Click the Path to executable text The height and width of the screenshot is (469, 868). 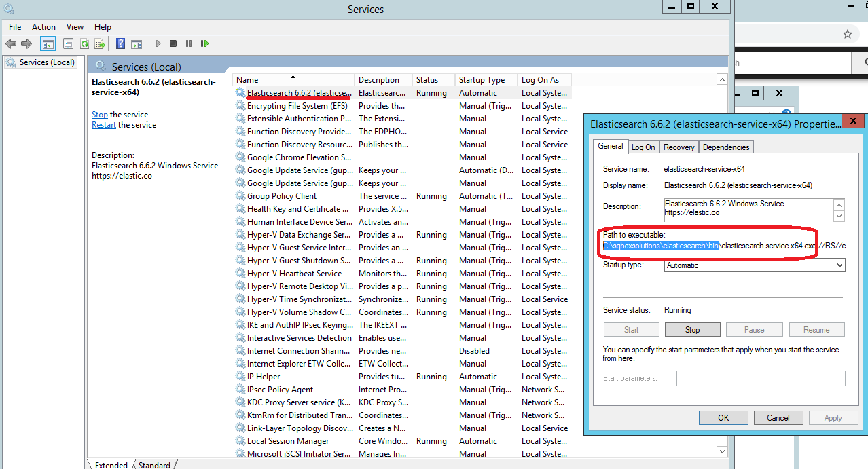(x=724, y=245)
